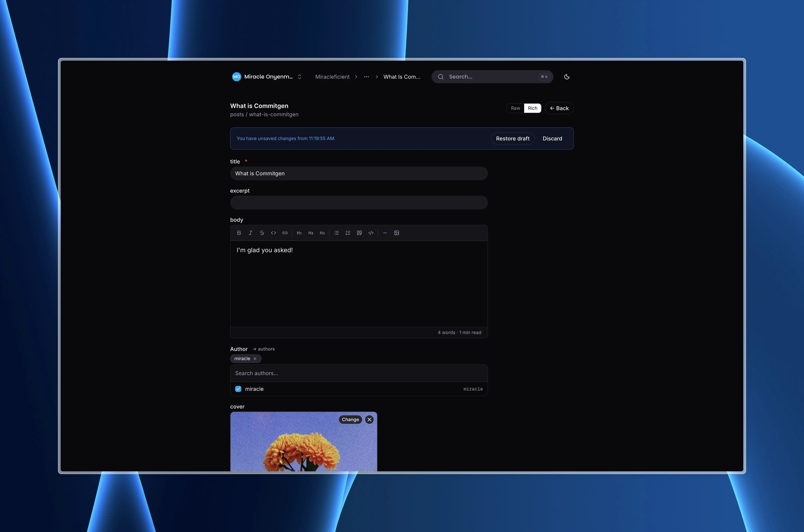Expand the breadcrumb ellipsis menu

pyautogui.click(x=367, y=77)
